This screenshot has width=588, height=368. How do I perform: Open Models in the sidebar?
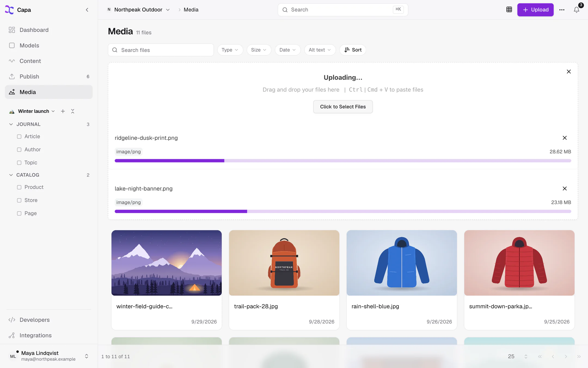click(x=49, y=46)
